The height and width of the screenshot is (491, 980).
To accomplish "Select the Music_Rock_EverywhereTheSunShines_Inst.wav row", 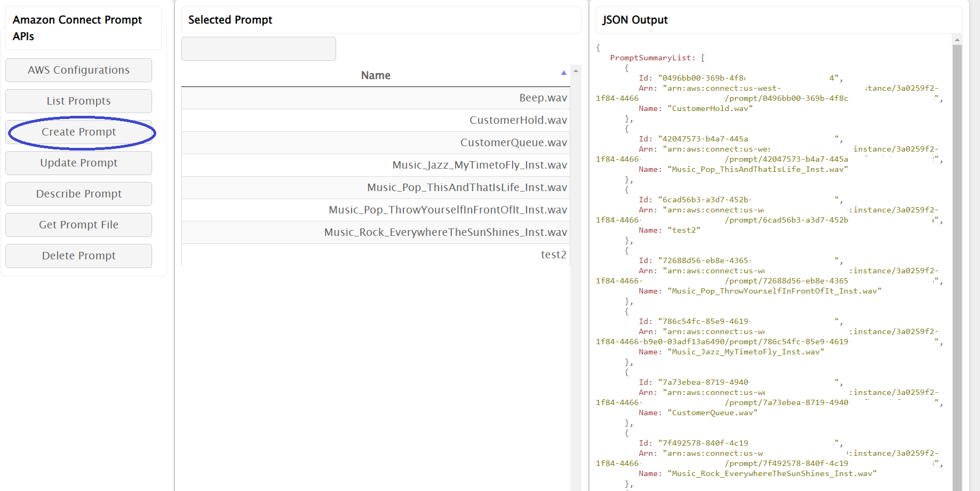I will 376,232.
